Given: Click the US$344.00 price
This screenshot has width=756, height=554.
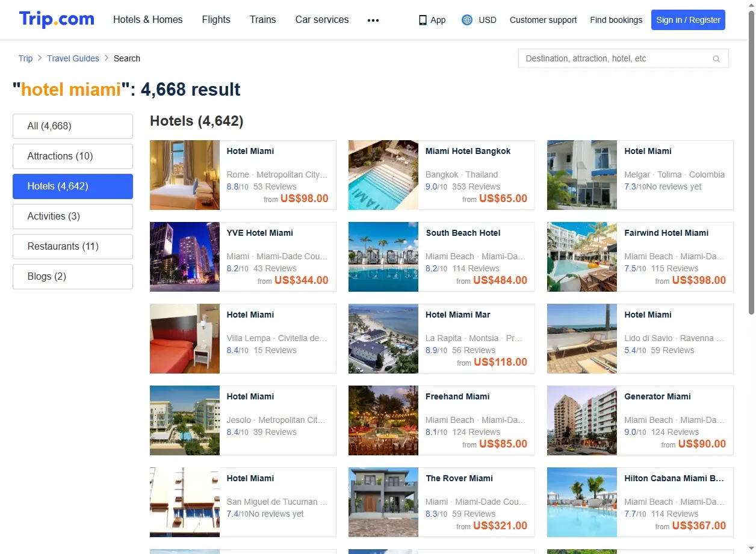Looking at the screenshot, I should click(302, 280).
